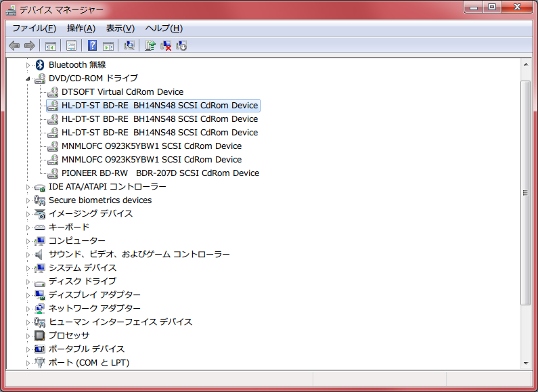Image resolution: width=538 pixels, height=392 pixels.
Task: Click the ヒューマン インターフェイス デバイス icon
Action: point(40,322)
